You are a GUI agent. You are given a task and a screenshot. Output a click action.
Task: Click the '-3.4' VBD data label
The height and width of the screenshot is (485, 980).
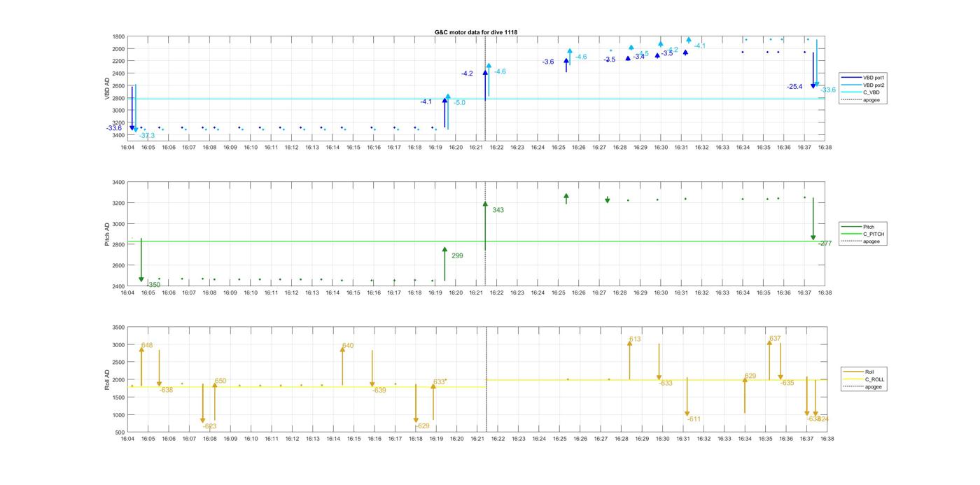(x=638, y=57)
